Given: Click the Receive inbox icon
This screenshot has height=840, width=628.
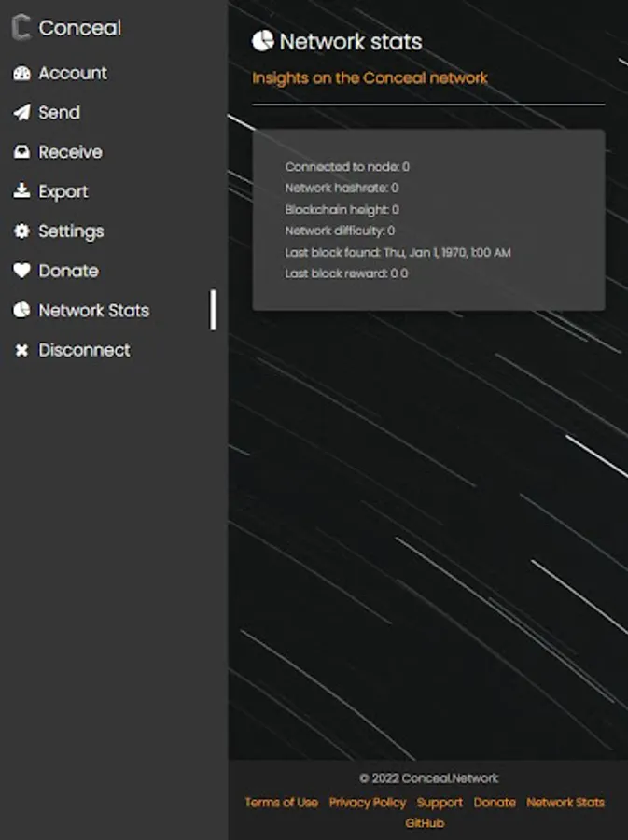Looking at the screenshot, I should 21,152.
